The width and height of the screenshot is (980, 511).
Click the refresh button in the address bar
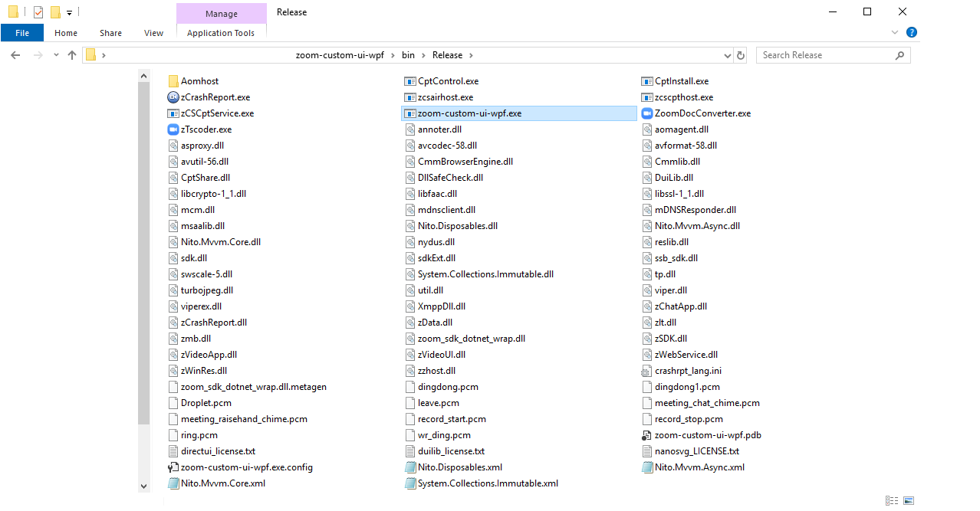pyautogui.click(x=741, y=54)
